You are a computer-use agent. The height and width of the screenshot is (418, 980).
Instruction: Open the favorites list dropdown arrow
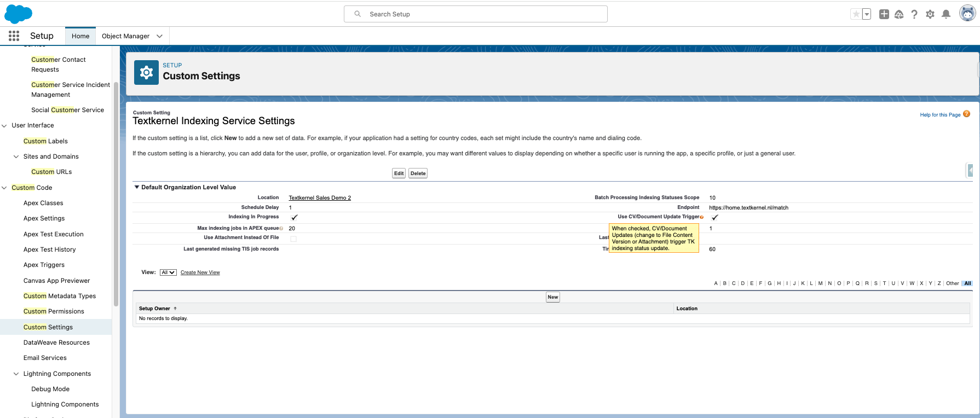[x=867, y=14]
